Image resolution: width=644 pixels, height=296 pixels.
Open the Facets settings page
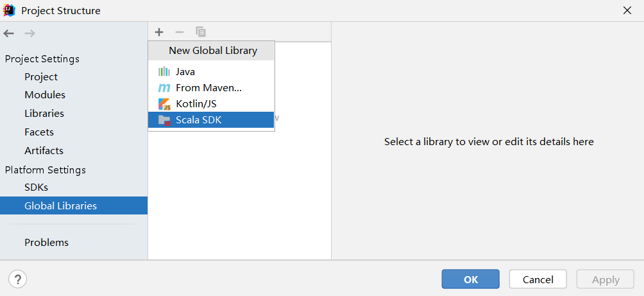pos(39,132)
